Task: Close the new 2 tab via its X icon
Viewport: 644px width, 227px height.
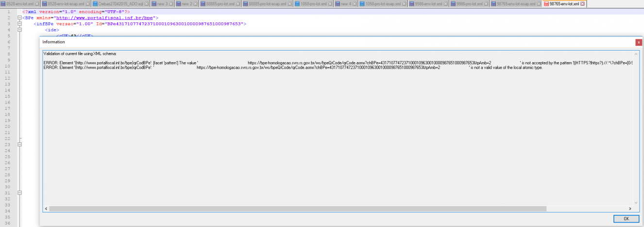Action: click(x=195, y=4)
